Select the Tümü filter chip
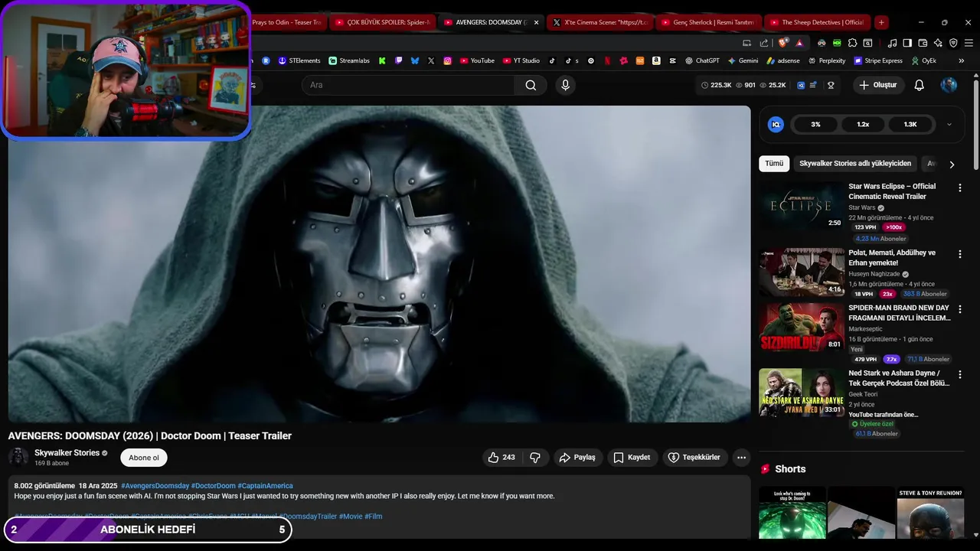Image resolution: width=980 pixels, height=551 pixels. (x=774, y=164)
